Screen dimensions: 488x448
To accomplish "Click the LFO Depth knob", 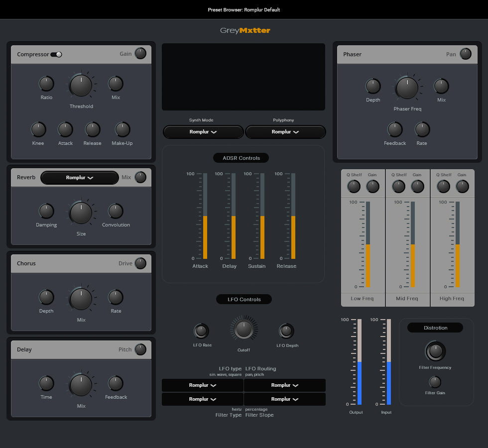I will (286, 331).
